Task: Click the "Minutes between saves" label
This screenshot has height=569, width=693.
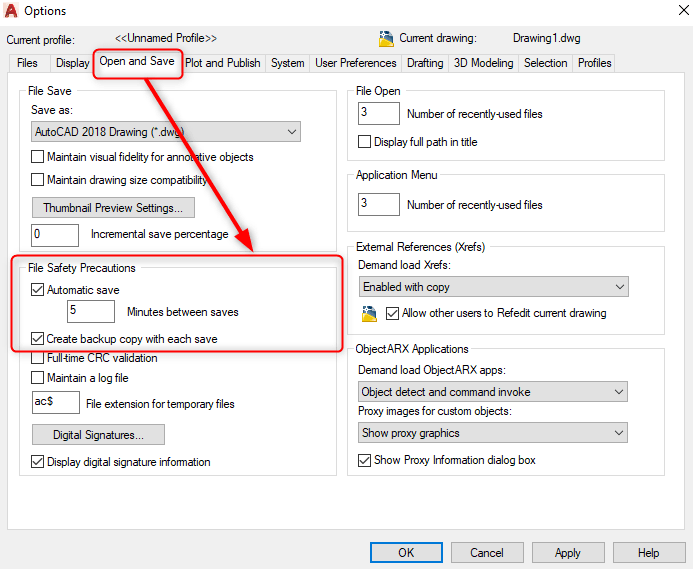Action: click(x=183, y=312)
